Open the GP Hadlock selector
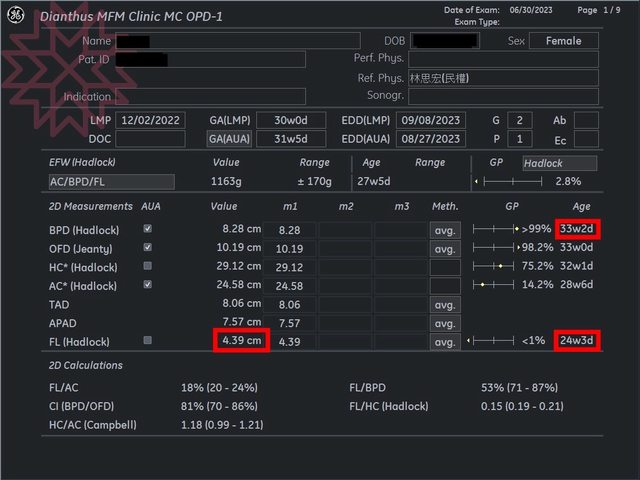This screenshot has height=480, width=640. [x=559, y=163]
